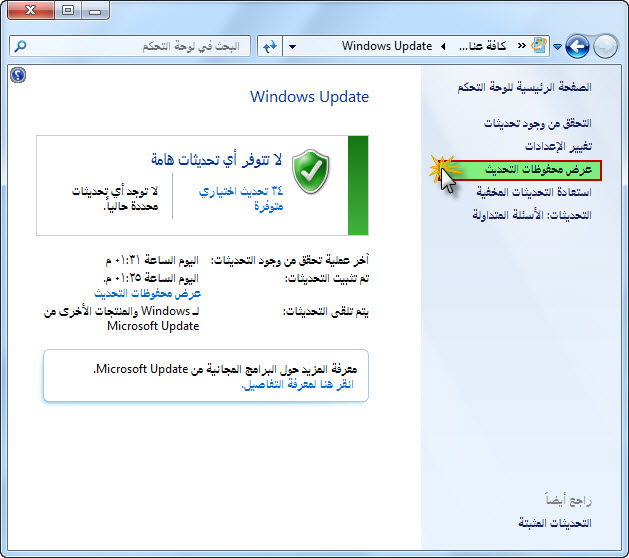Click the highlighted عرض محفوظات التحديث sidebar link
Image resolution: width=629 pixels, height=558 pixels.
(538, 170)
